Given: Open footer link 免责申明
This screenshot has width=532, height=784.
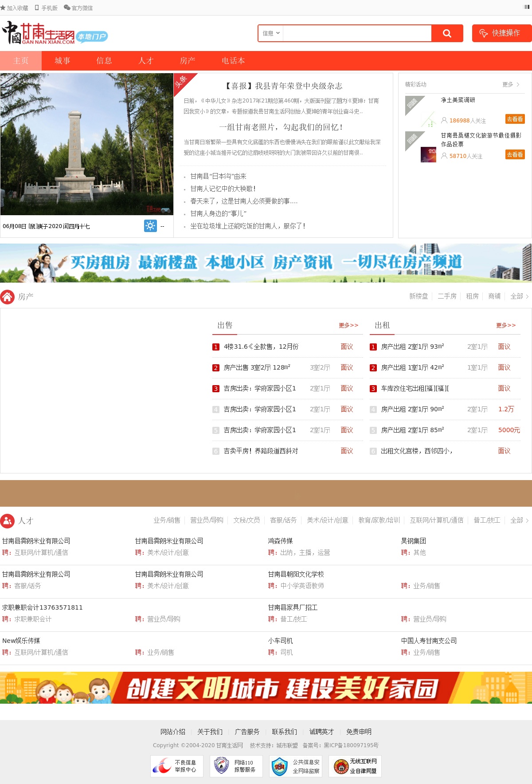Looking at the screenshot, I should click(x=359, y=732).
